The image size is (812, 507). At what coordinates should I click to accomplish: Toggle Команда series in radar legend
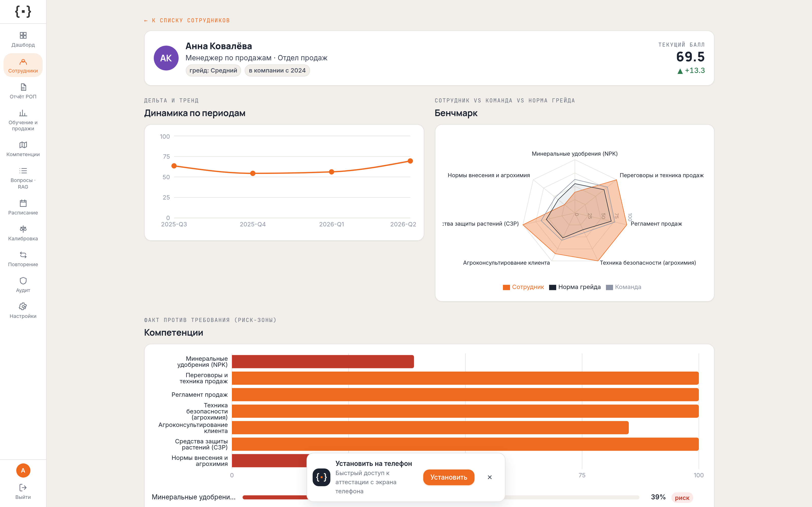(x=623, y=287)
